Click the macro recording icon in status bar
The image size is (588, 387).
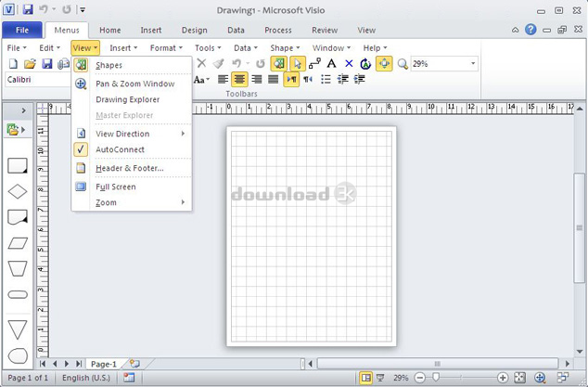(x=129, y=377)
